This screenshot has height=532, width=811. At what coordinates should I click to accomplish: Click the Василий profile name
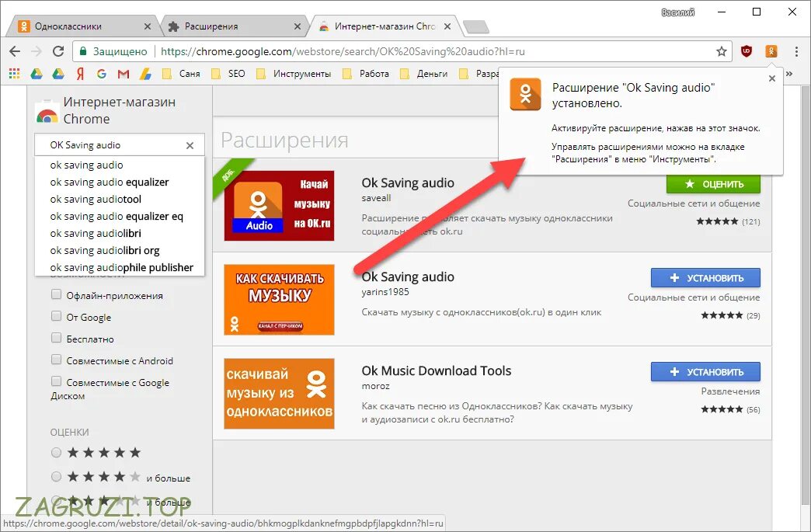tap(677, 12)
